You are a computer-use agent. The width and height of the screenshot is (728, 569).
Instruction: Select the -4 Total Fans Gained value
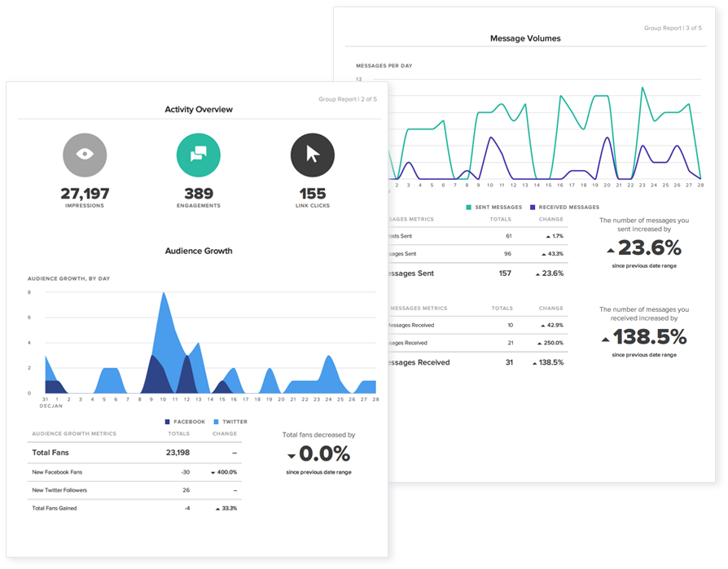187,509
